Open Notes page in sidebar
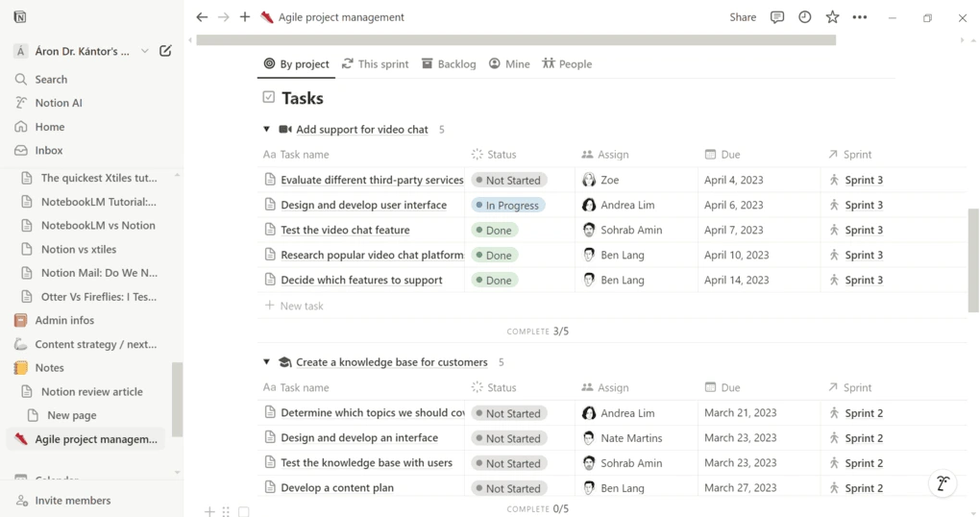The image size is (980, 517). coord(49,368)
